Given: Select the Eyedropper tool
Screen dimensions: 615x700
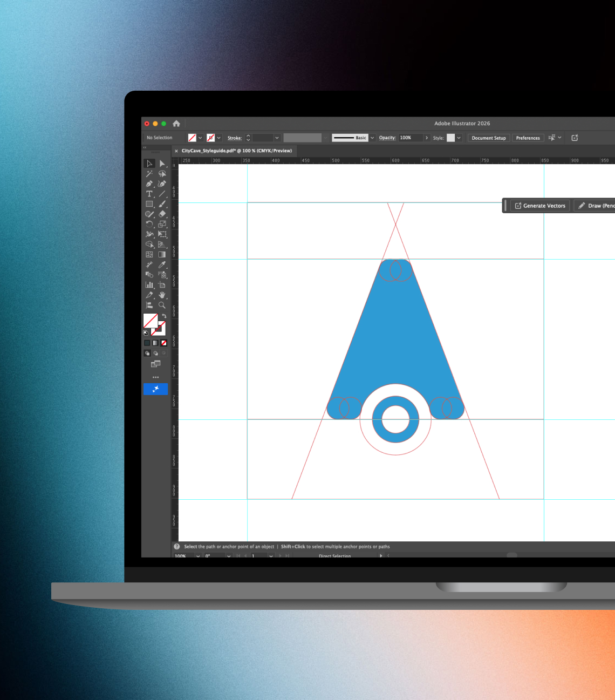Looking at the screenshot, I should pyautogui.click(x=162, y=264).
